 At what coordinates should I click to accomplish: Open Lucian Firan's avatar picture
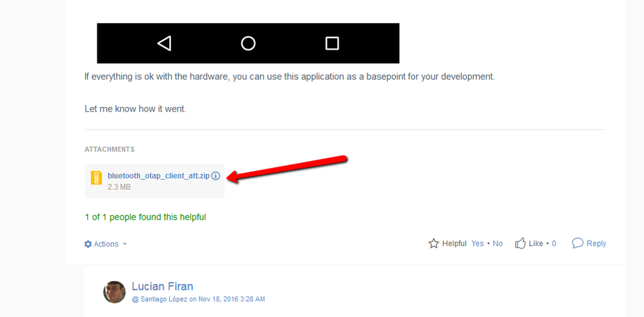(x=114, y=292)
